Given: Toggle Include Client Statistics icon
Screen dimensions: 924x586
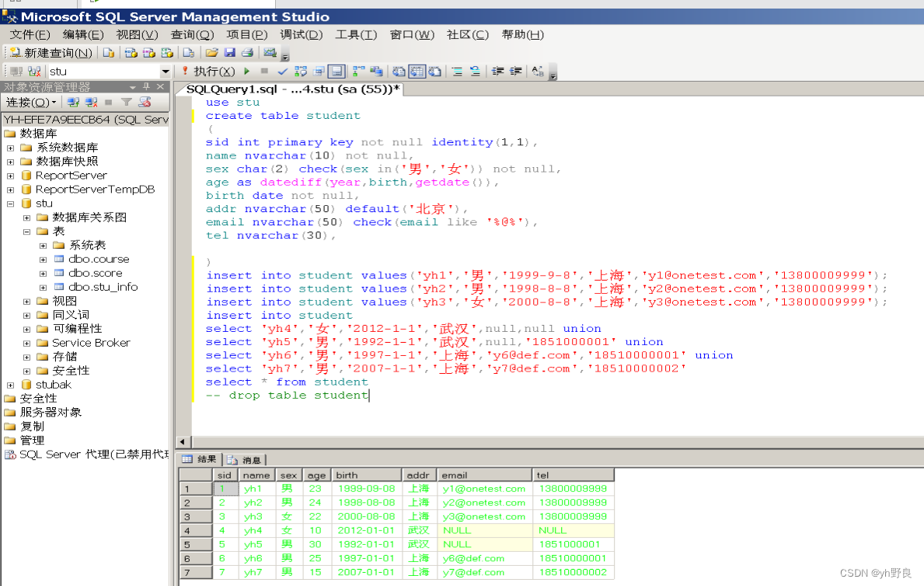Looking at the screenshot, I should [377, 72].
